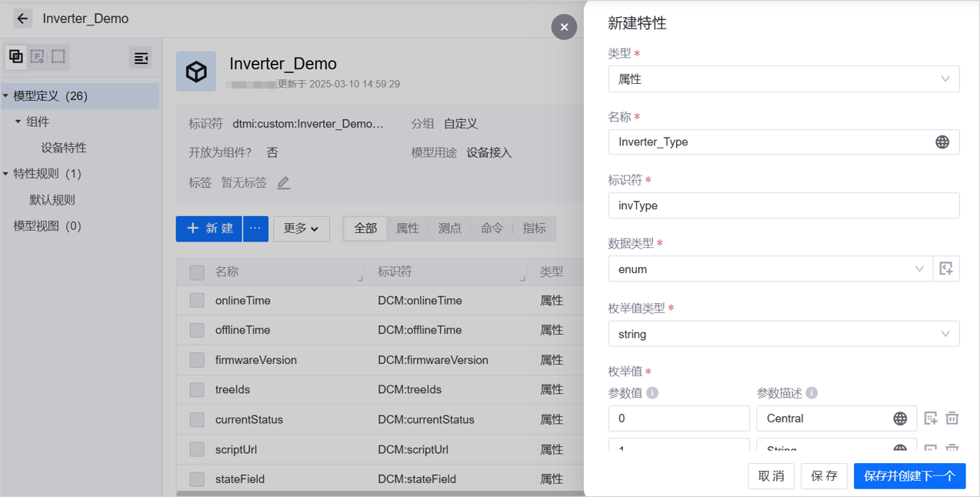Viewport: 980px width, 497px height.
Task: Click the info icon next to 参数值
Action: [x=652, y=393]
